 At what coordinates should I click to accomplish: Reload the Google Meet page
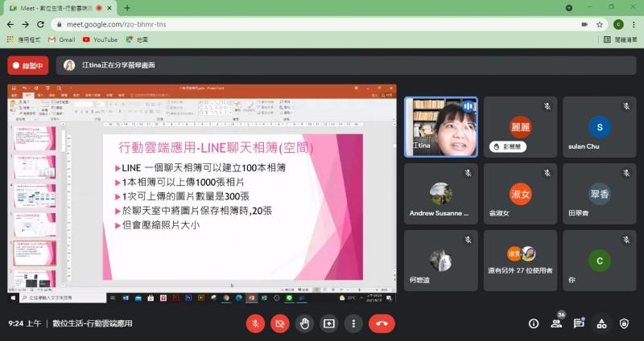(40, 25)
